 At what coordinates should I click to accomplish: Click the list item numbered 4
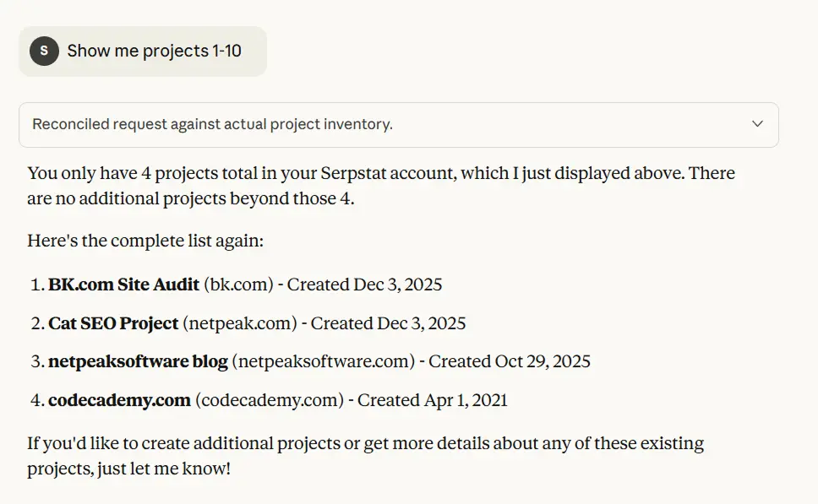[x=35, y=399]
